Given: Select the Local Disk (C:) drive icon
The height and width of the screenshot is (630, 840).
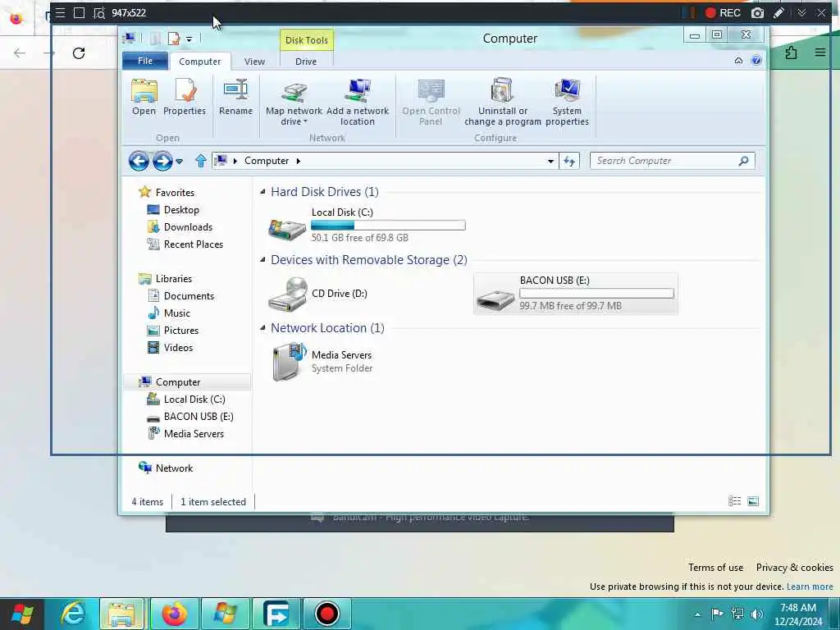Looking at the screenshot, I should coord(286,228).
